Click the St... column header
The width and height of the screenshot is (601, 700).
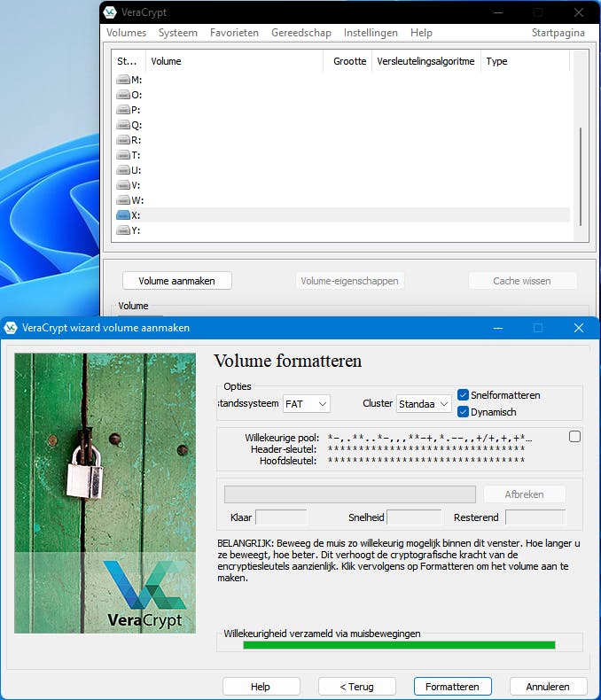pos(129,61)
